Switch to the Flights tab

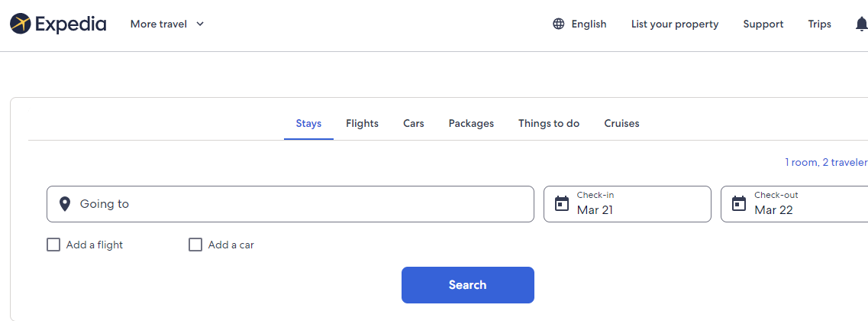pos(362,123)
